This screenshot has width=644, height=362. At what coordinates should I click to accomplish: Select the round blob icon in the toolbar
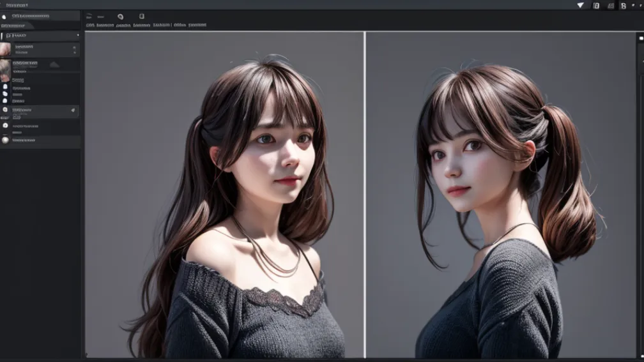click(120, 17)
